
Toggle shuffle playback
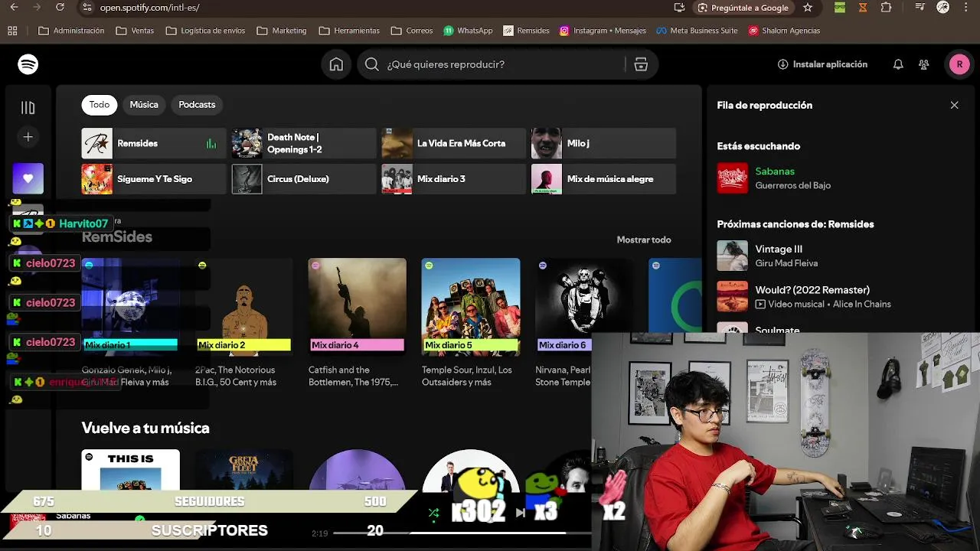433,513
